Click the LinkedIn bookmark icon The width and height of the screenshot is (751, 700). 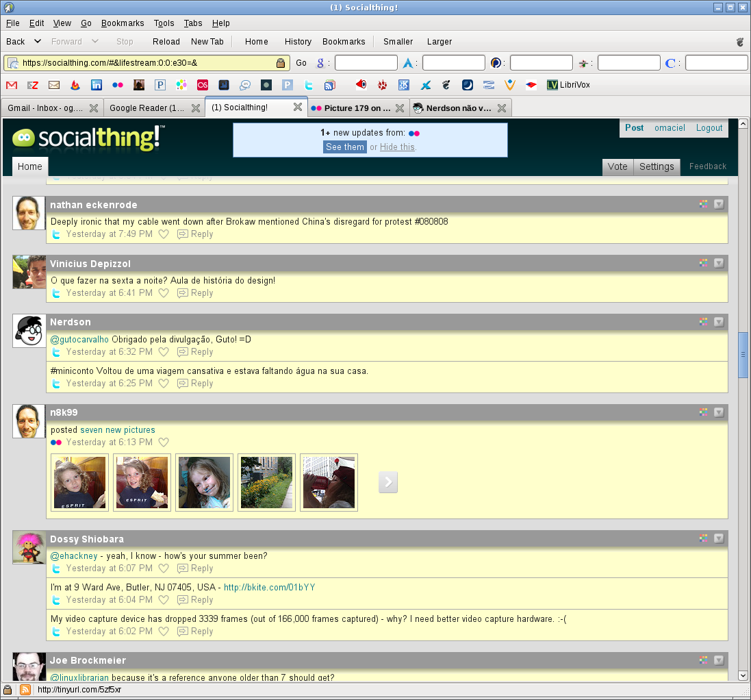[x=96, y=85]
